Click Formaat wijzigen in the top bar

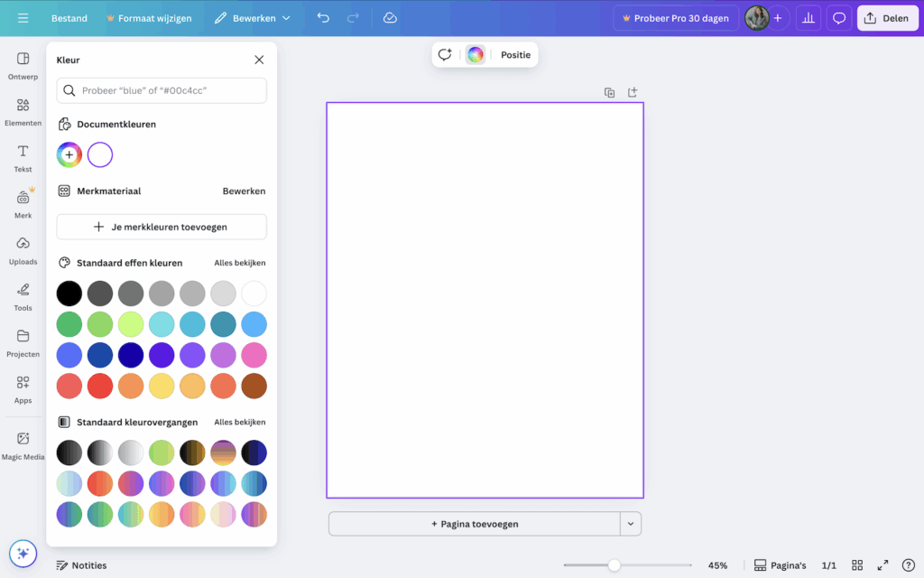pos(149,18)
